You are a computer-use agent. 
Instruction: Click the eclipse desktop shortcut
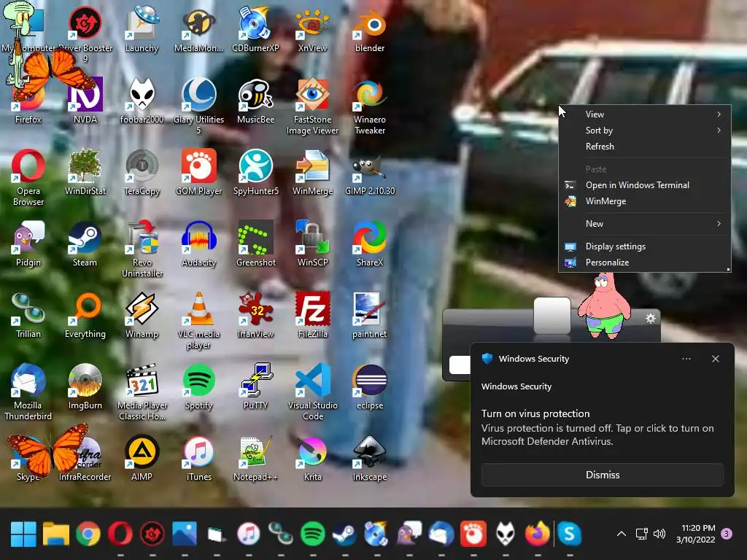[x=370, y=386]
